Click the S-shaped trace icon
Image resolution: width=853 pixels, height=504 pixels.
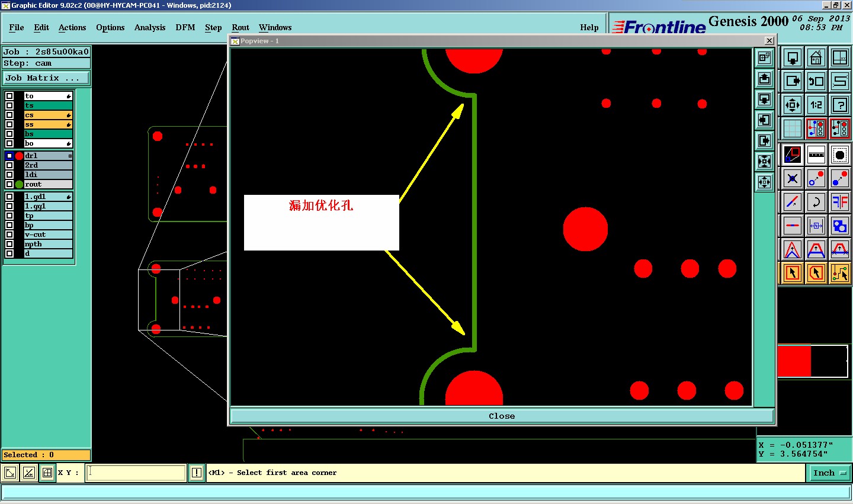coord(840,81)
